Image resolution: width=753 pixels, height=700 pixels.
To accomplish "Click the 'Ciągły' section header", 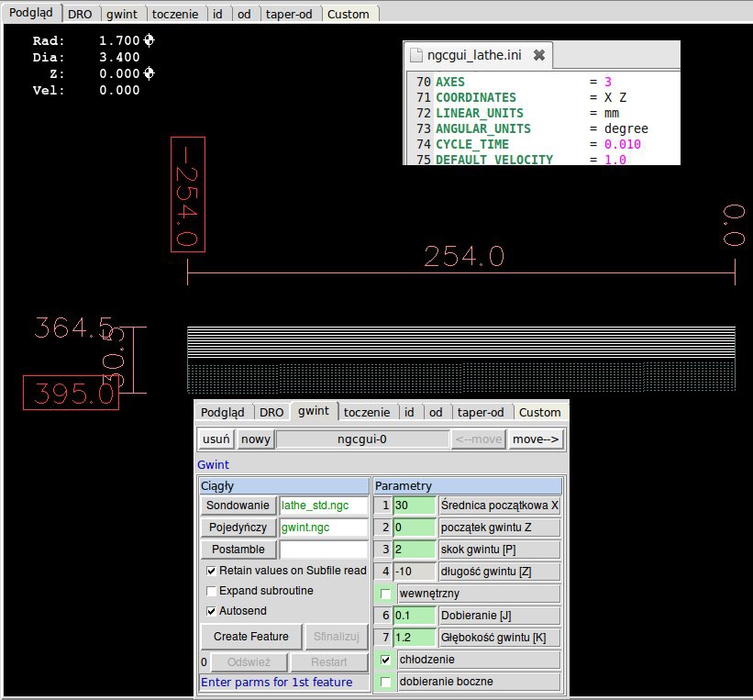I will [x=284, y=486].
